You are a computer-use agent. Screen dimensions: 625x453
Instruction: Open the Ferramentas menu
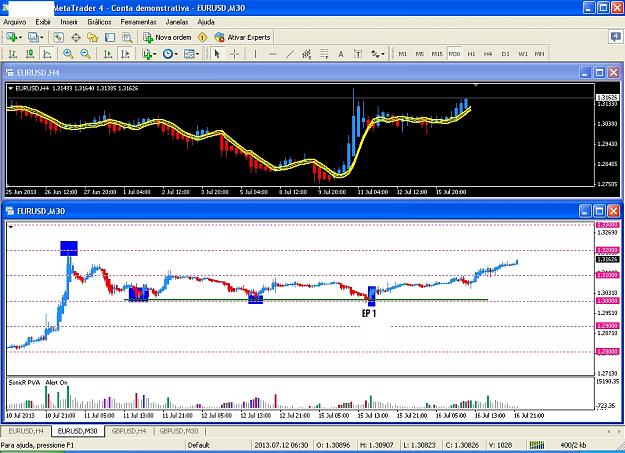coord(138,22)
